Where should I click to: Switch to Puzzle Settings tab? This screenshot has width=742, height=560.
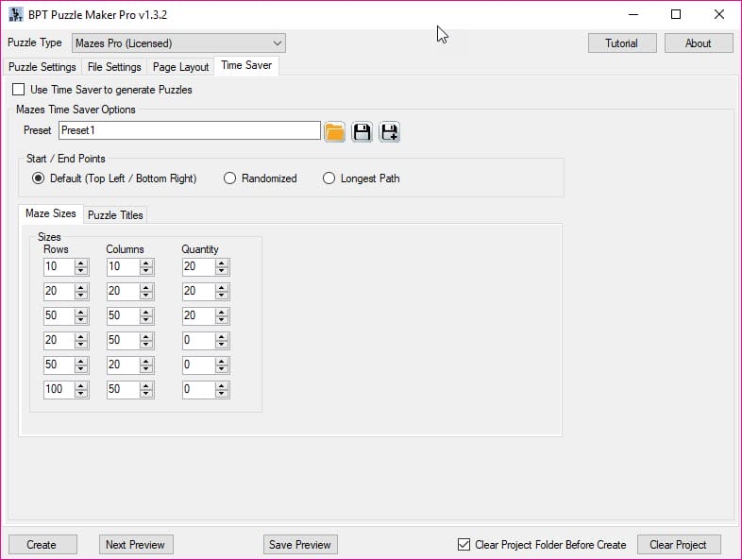pyautogui.click(x=42, y=67)
